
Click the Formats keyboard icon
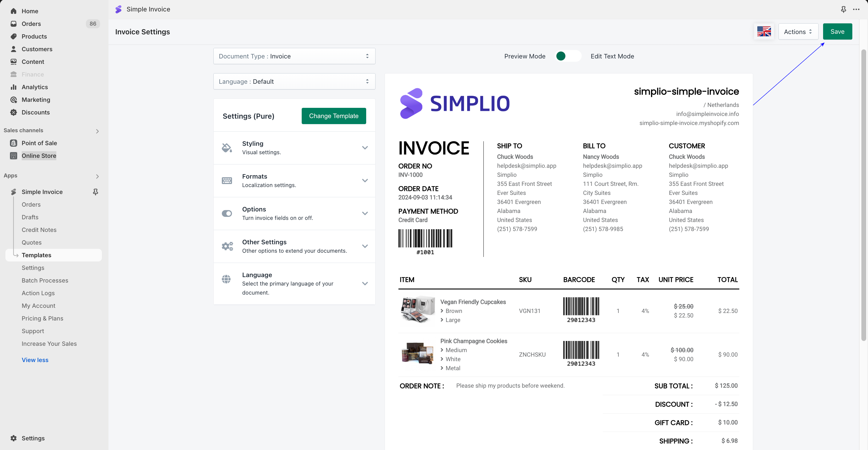(x=227, y=180)
